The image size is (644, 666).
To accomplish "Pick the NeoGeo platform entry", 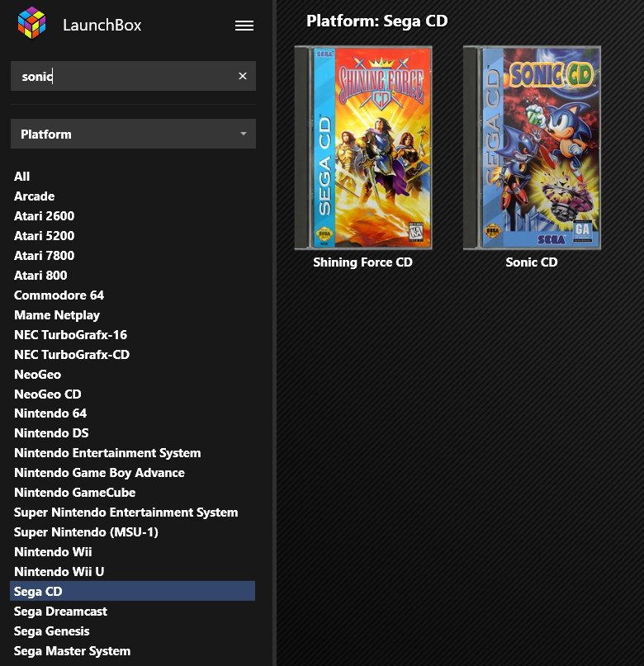I will click(38, 374).
